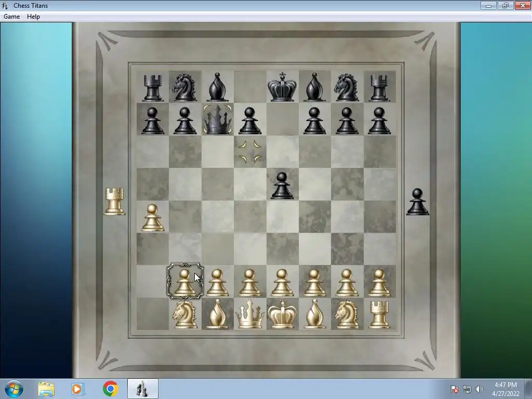Select the white pawn on e2
532x399 pixels.
[282, 283]
